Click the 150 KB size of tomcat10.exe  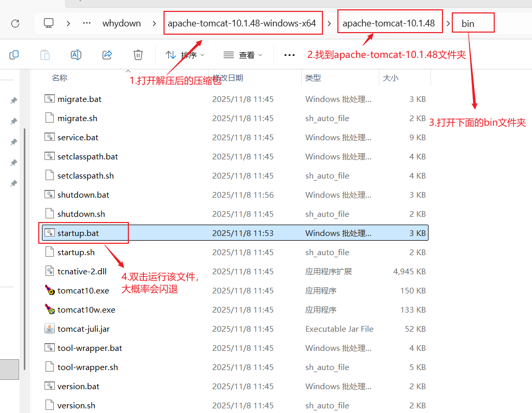click(x=413, y=290)
